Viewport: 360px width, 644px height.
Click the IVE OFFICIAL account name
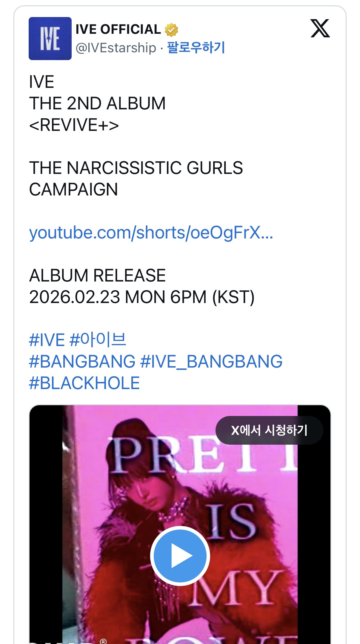[118, 29]
